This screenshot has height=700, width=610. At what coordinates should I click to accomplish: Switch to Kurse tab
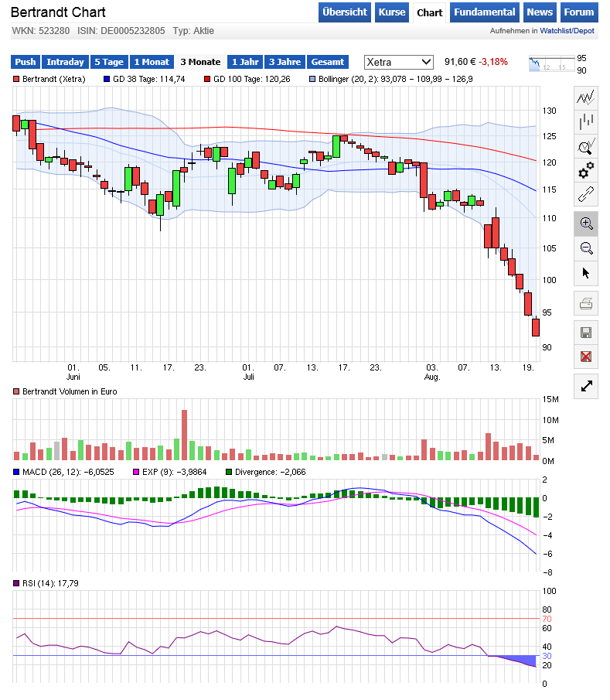pyautogui.click(x=392, y=12)
